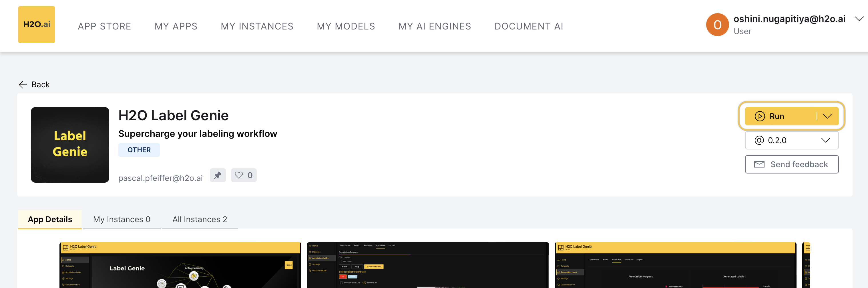868x288 pixels.
Task: Open Document AI from top navigation
Action: coord(528,26)
